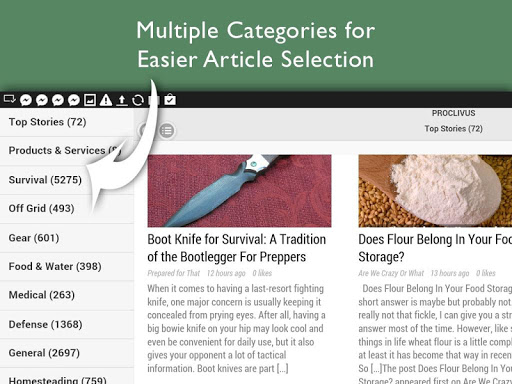Tap the upload arrow status icon
512x384 pixels.
(122, 100)
